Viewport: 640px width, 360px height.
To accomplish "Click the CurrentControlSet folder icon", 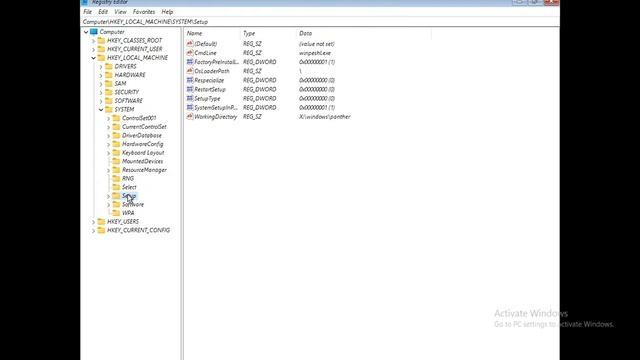I will point(116,127).
